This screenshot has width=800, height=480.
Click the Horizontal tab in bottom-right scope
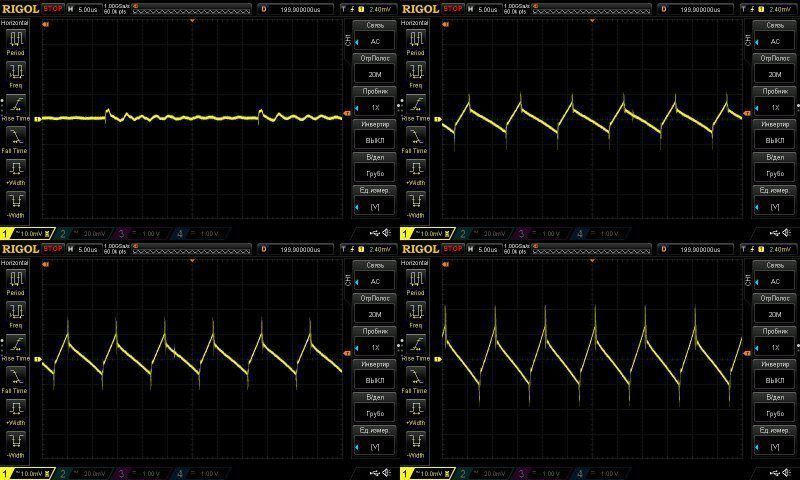[415, 263]
